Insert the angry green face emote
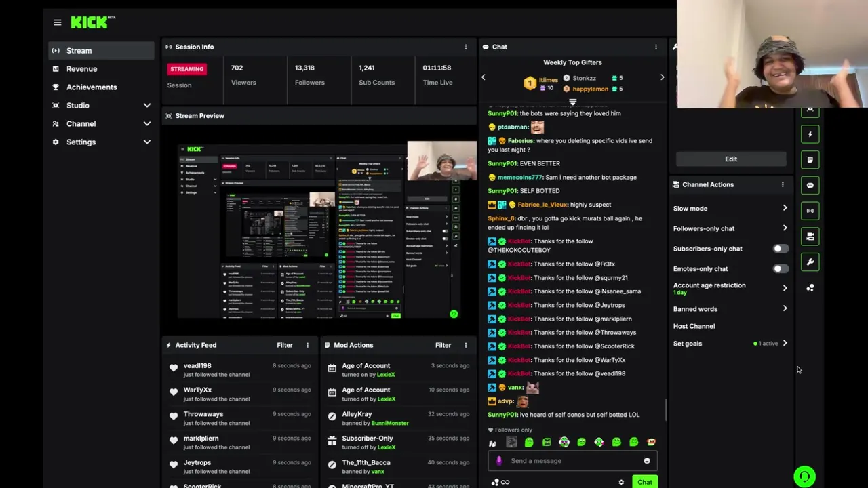Image resolution: width=868 pixels, height=488 pixels. coord(547,443)
